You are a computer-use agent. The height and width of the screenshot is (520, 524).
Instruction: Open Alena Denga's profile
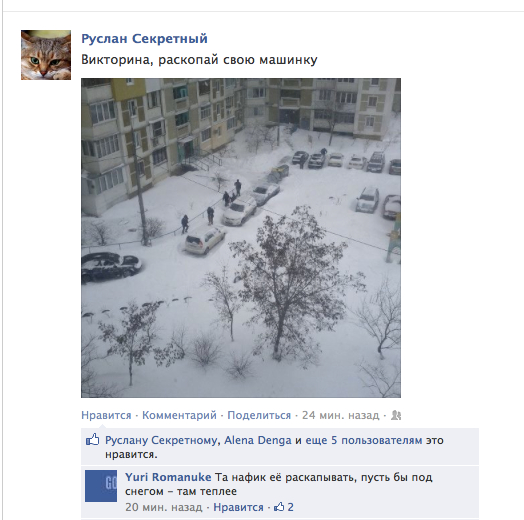[258, 440]
